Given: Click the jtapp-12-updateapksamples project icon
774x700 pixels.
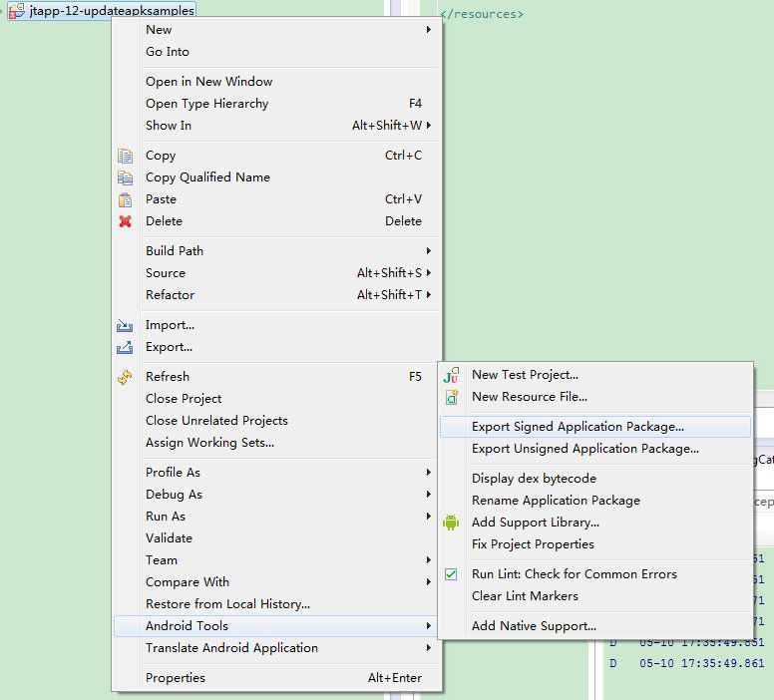Looking at the screenshot, I should 17,10.
